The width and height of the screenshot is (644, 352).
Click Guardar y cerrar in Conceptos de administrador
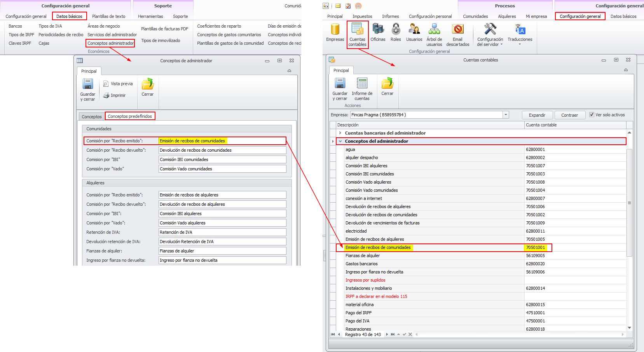[88, 90]
